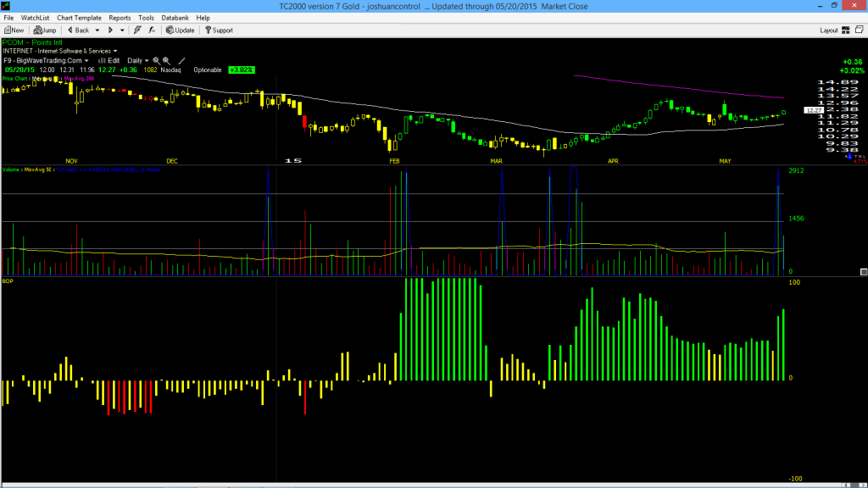
Task: Click the zoom out magnifier icon
Action: click(x=166, y=61)
